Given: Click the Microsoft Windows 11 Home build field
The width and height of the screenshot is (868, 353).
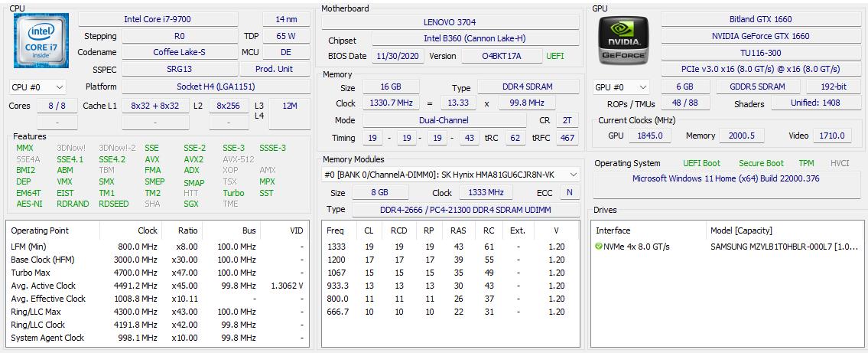Looking at the screenshot, I should pos(726,185).
